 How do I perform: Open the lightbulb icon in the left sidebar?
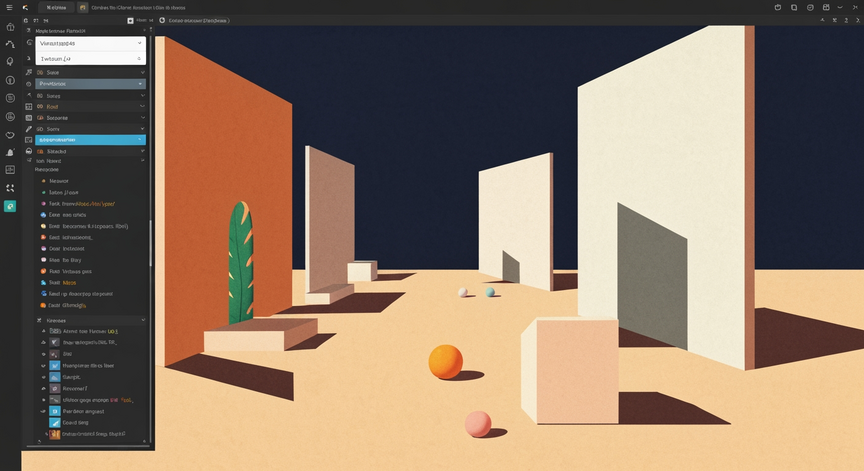pos(10,62)
